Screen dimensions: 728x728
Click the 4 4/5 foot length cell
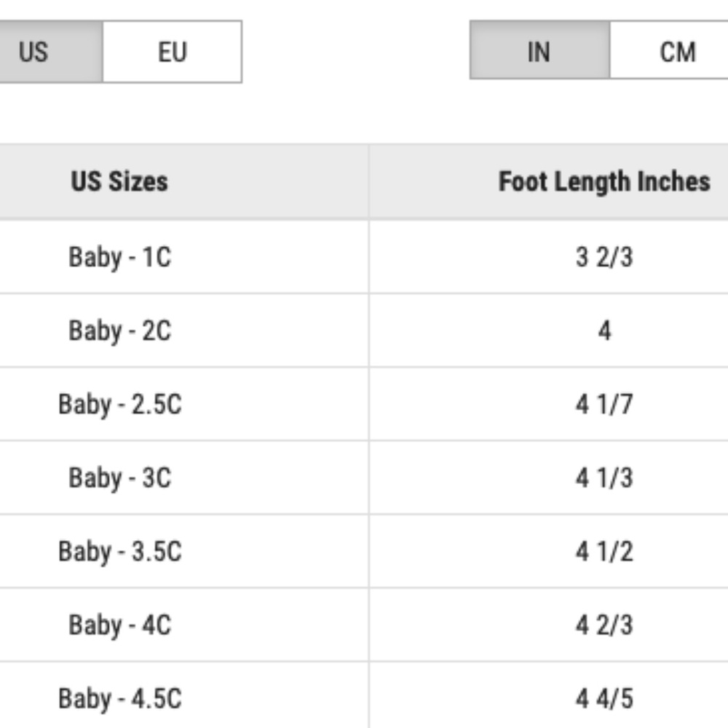click(604, 697)
